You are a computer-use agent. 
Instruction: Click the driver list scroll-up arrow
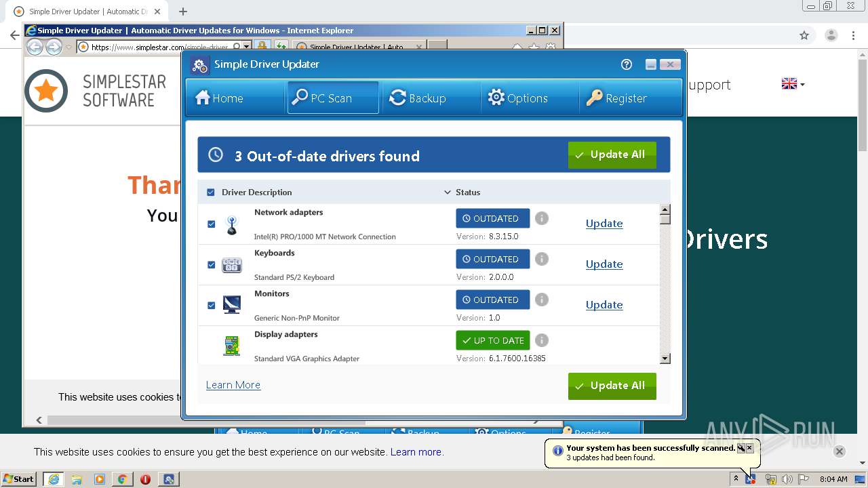pyautogui.click(x=665, y=209)
